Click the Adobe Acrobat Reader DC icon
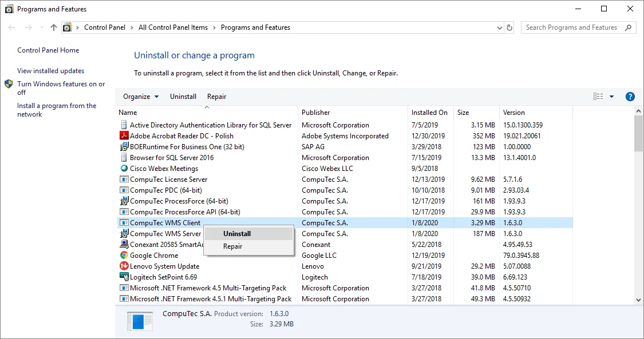644x339 pixels. click(124, 136)
